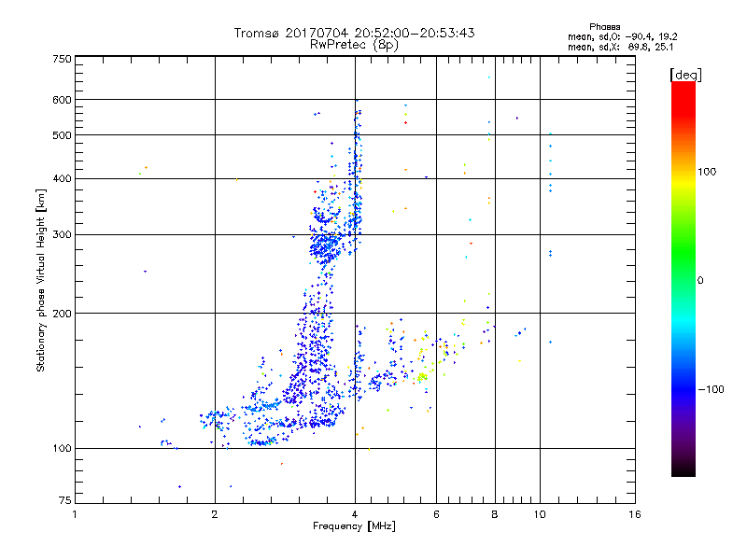The width and height of the screenshot is (747, 560).
Task: Click the y-axis tick label "750"
Action: (x=63, y=59)
